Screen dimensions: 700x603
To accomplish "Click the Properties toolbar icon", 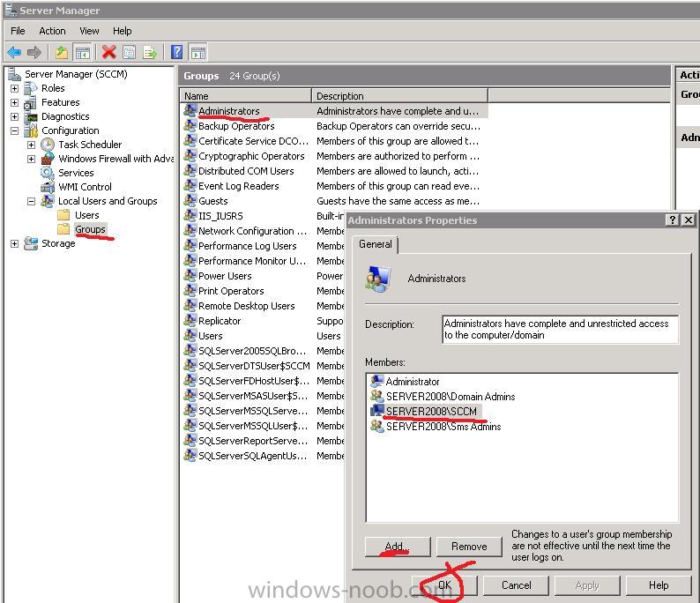I will tap(129, 53).
